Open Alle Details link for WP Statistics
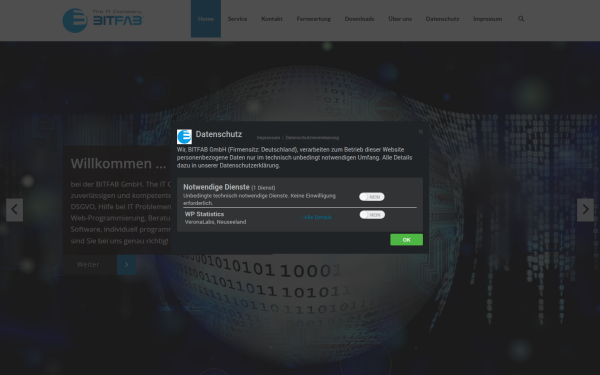 [316, 217]
